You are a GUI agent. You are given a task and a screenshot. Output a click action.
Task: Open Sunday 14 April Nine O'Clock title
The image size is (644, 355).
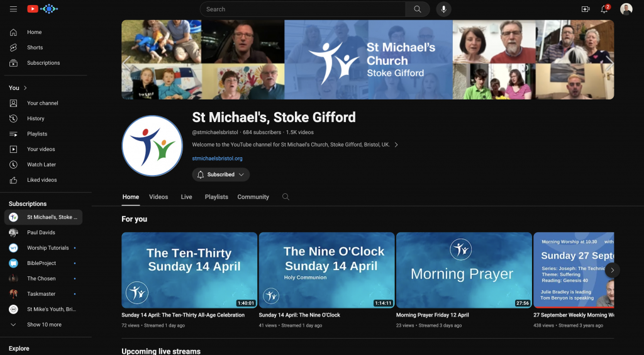(x=299, y=315)
